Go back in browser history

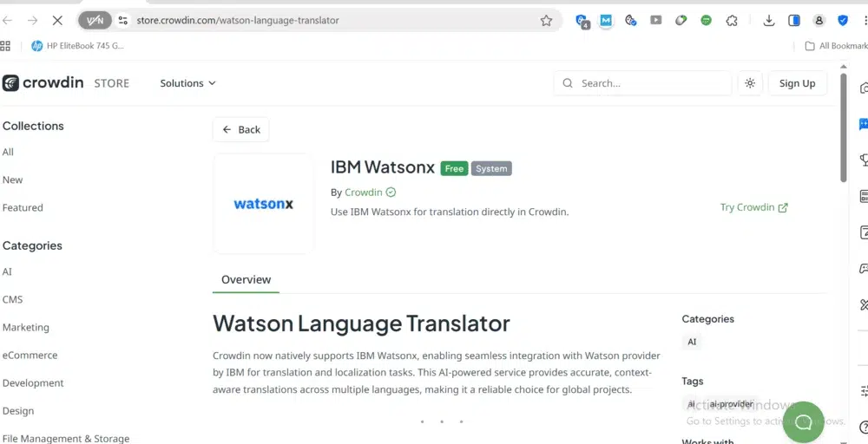7,21
